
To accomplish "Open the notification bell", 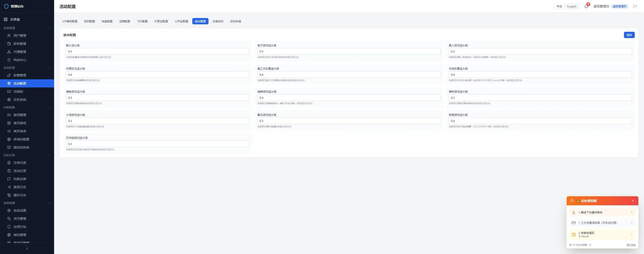I will point(586,6).
